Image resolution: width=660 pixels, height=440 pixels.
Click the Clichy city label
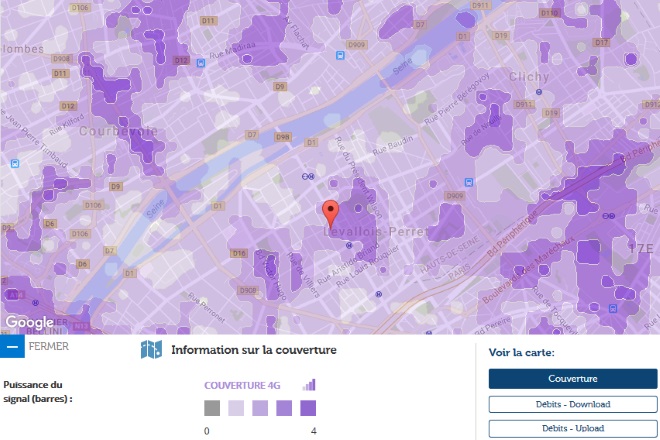[x=529, y=77]
